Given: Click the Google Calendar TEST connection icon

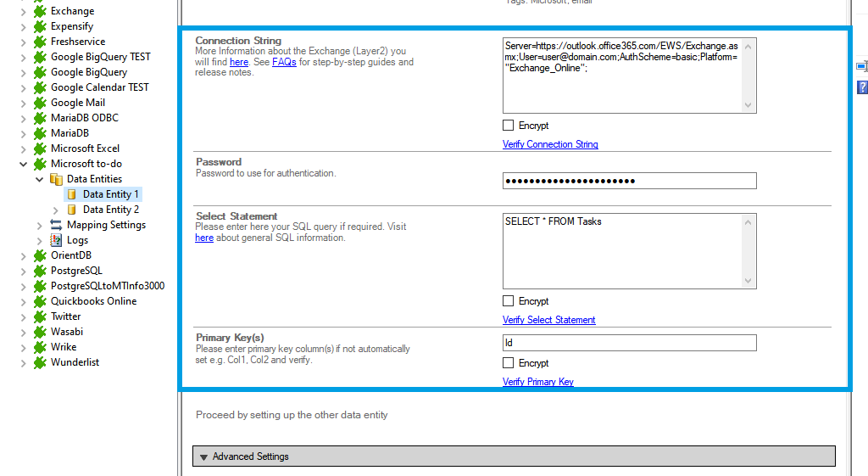Looking at the screenshot, I should pyautogui.click(x=40, y=87).
